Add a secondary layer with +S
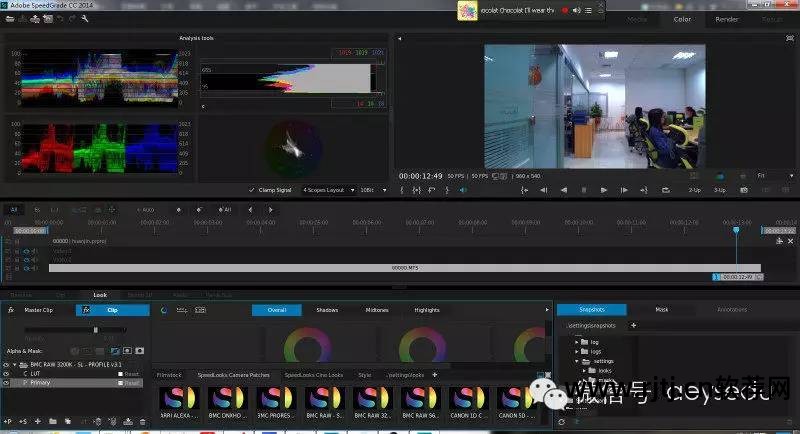 (23, 421)
